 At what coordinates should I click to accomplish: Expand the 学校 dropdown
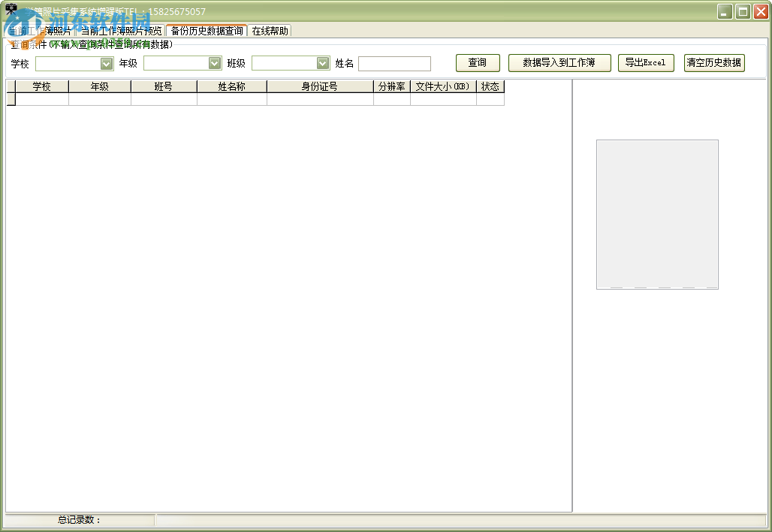click(106, 63)
